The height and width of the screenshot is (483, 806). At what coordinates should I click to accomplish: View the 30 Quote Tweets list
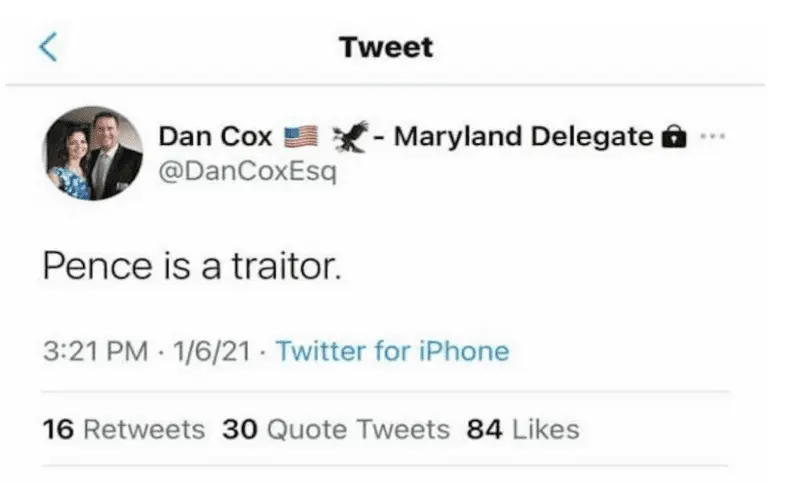point(336,430)
